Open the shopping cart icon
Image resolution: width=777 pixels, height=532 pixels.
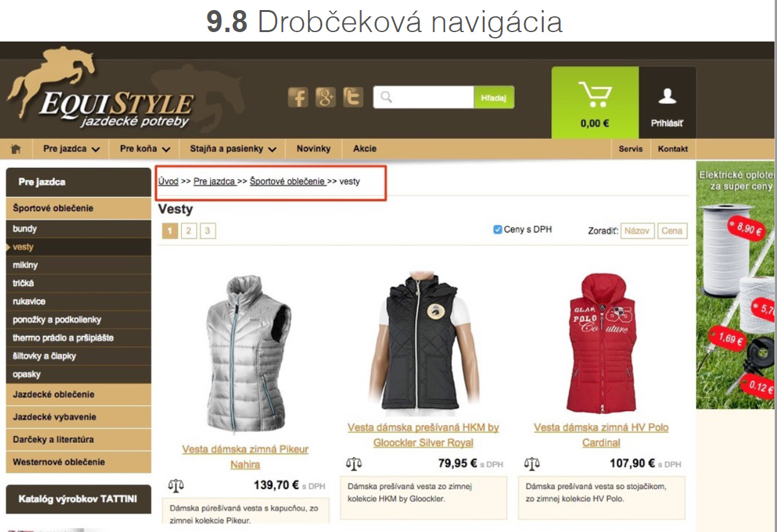595,94
